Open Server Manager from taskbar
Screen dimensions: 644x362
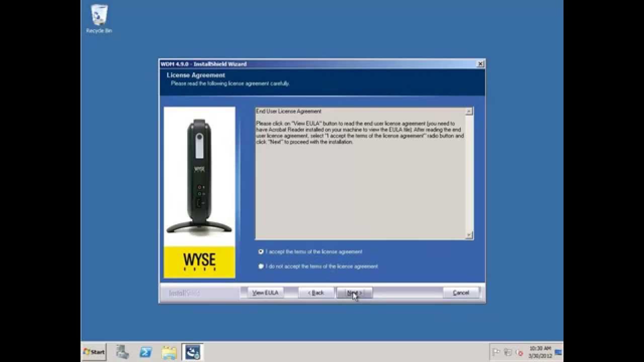click(122, 352)
